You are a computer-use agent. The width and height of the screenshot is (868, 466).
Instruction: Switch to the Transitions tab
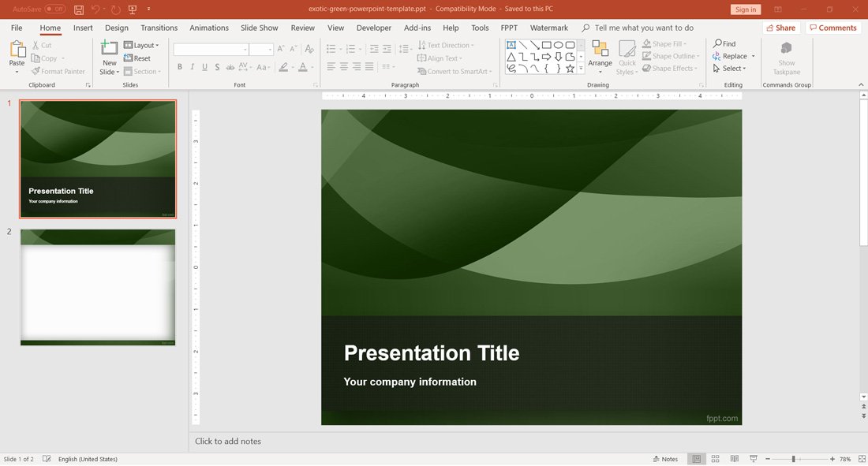coord(159,28)
